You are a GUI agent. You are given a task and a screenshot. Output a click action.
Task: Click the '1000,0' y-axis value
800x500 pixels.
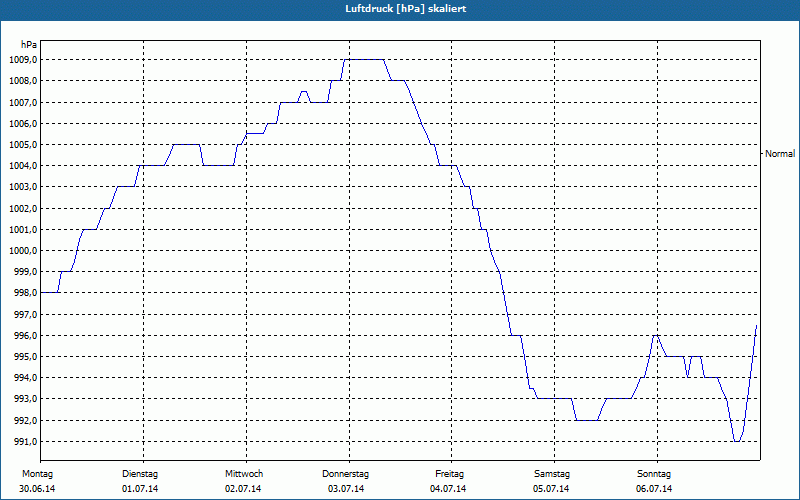23,251
